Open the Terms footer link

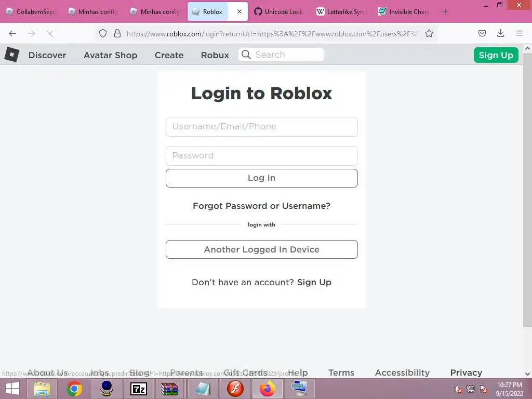[341, 373]
